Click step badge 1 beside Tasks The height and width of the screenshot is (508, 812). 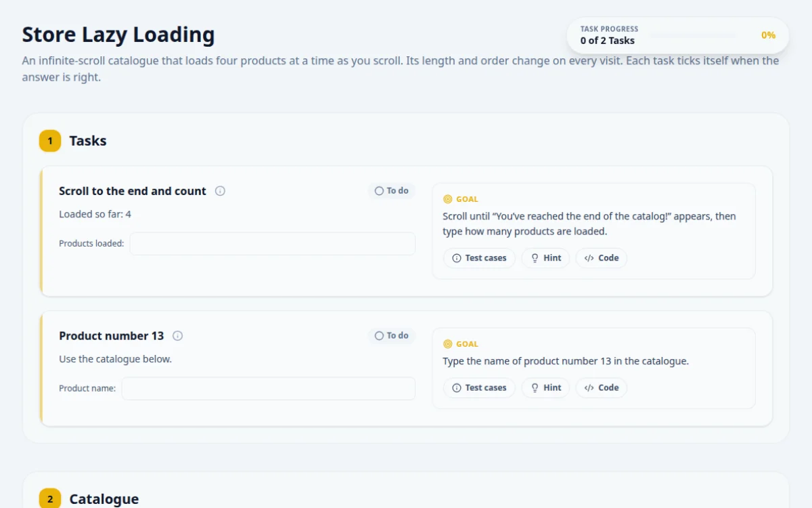[x=50, y=141]
